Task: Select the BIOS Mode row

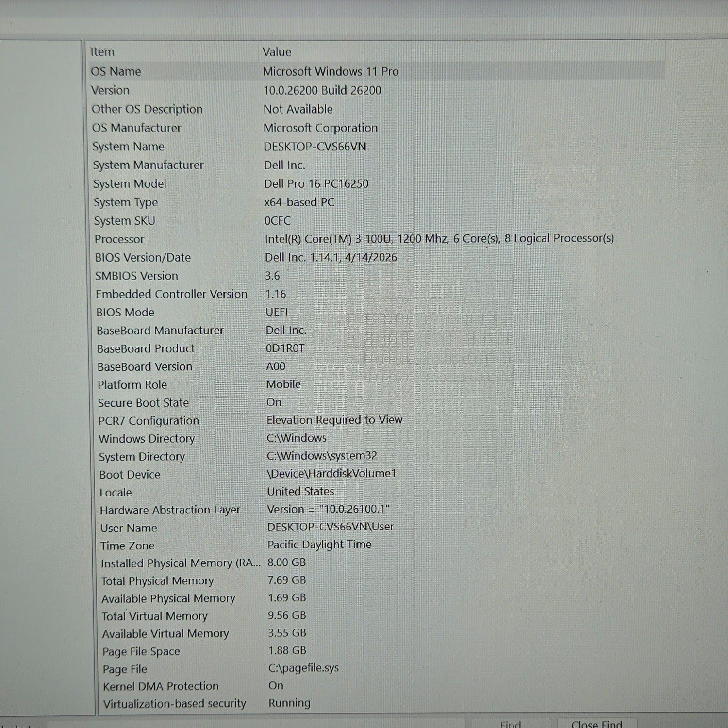Action: tap(125, 313)
